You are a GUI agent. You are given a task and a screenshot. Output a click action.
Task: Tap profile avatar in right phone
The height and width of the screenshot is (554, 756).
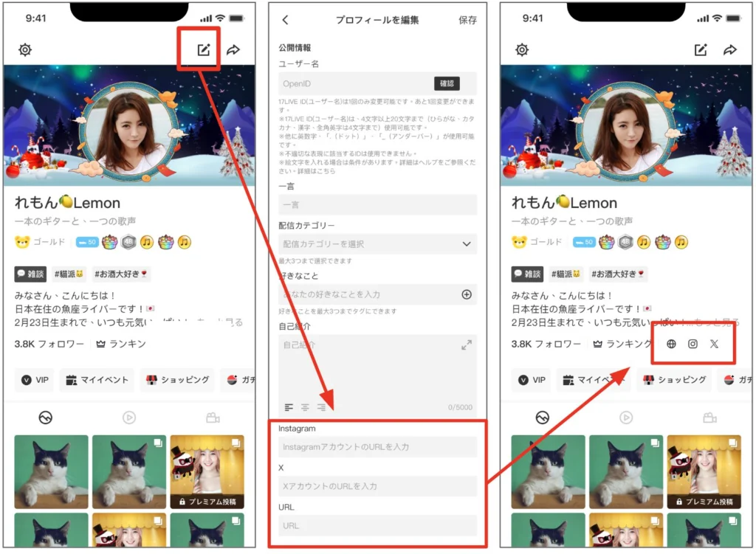click(625, 131)
